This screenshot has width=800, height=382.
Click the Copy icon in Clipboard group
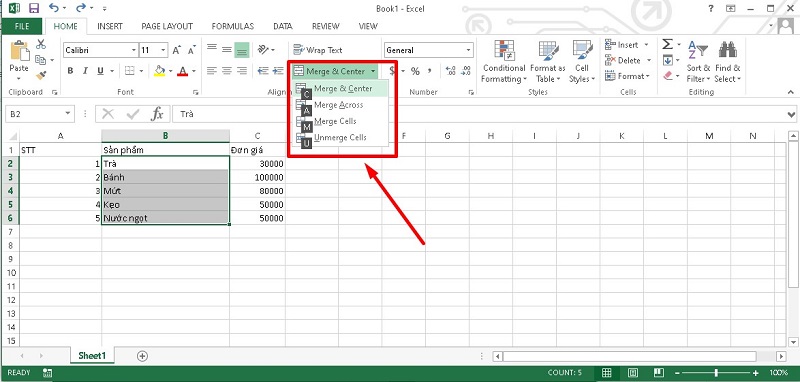(41, 60)
